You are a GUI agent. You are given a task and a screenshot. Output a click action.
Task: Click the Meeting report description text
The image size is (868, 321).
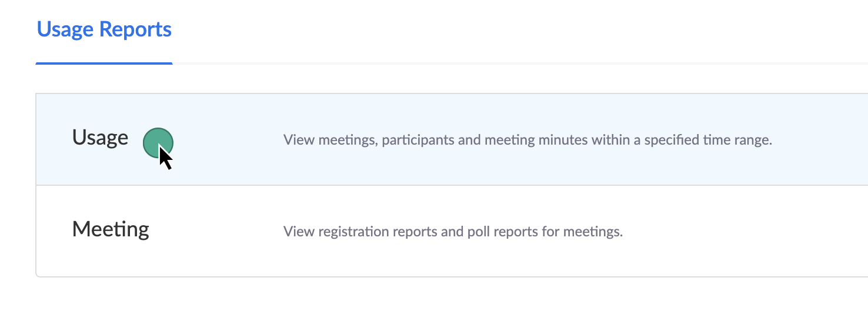(x=452, y=232)
